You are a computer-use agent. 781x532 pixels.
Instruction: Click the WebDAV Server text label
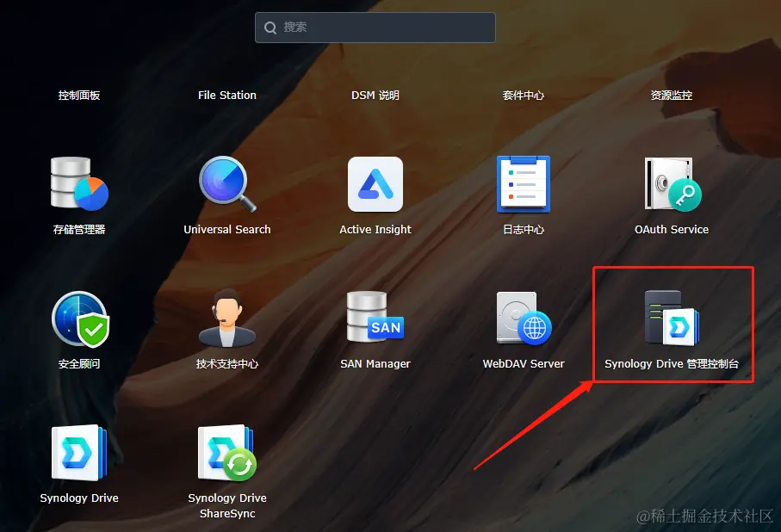[x=523, y=364]
